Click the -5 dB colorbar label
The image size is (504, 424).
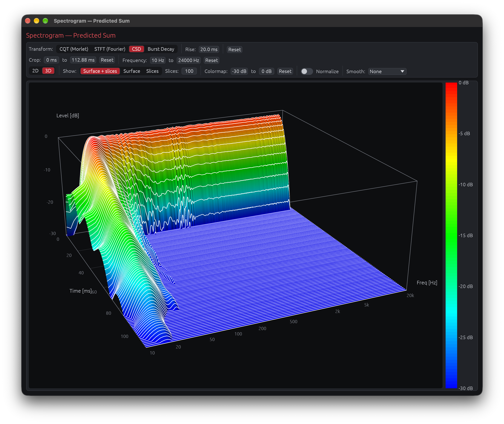(464, 134)
